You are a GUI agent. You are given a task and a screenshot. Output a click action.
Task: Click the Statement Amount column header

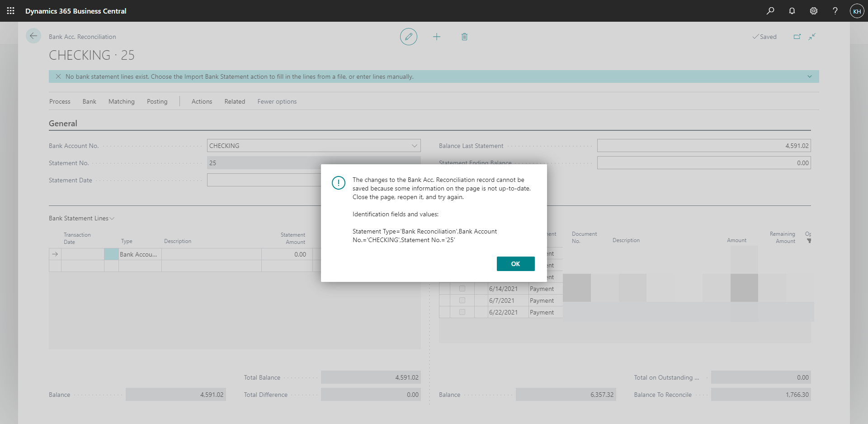click(x=292, y=238)
